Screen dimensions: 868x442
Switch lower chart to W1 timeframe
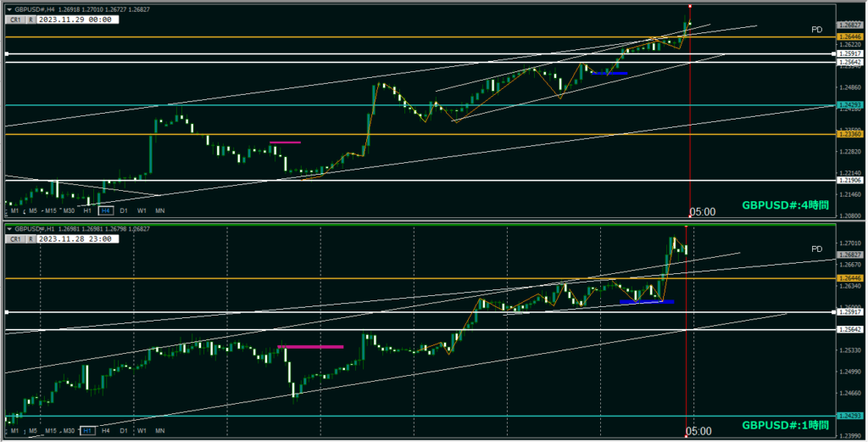[x=142, y=430]
